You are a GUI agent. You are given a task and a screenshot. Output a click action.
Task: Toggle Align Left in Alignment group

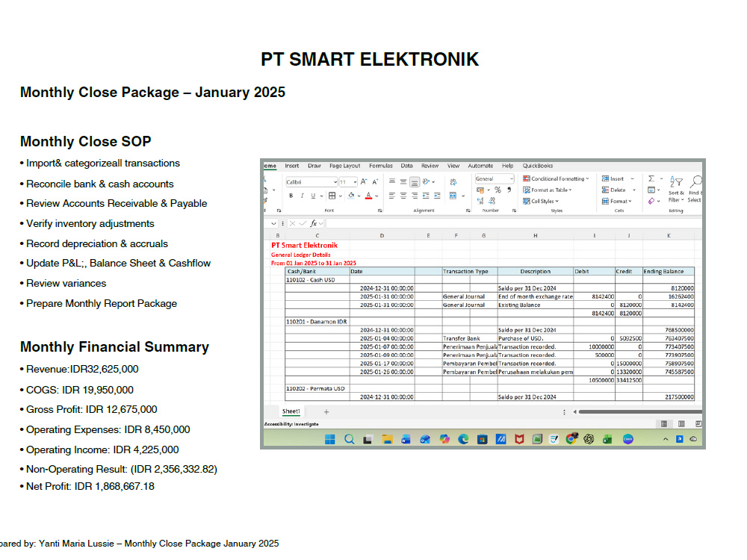point(391,196)
